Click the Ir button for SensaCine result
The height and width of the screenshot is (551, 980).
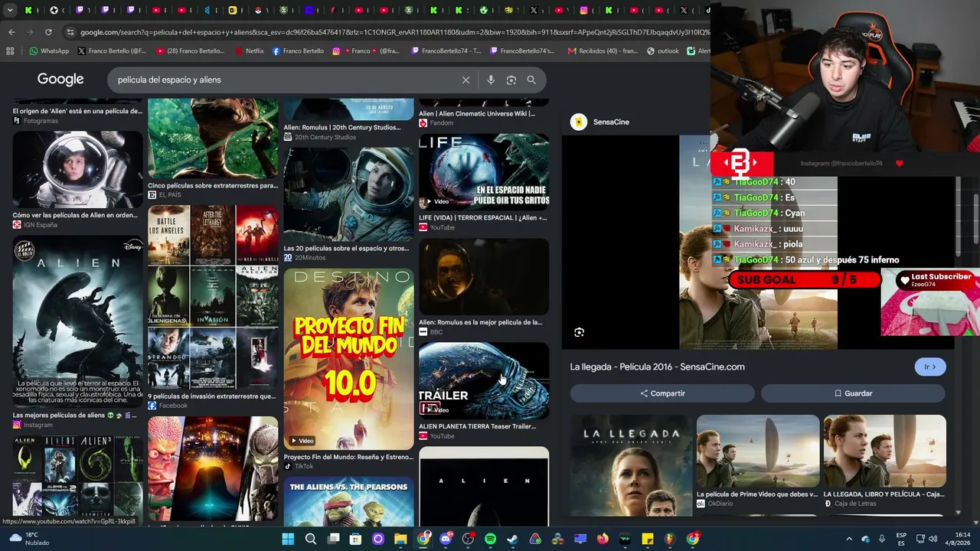tap(930, 367)
